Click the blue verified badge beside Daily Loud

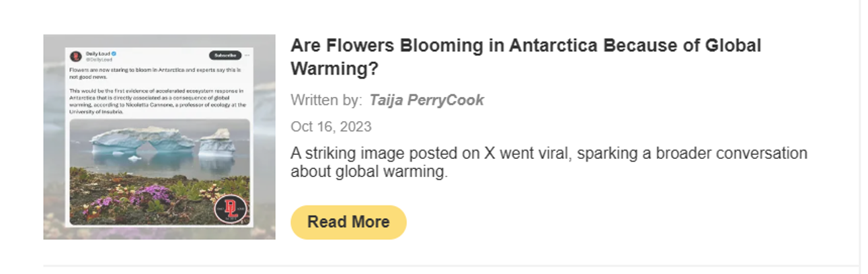coord(114,53)
